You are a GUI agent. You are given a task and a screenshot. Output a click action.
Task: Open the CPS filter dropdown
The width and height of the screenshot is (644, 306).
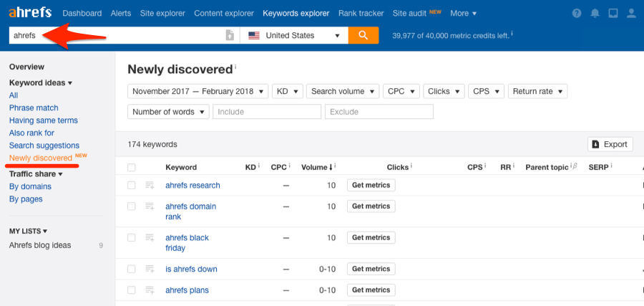[x=487, y=91]
